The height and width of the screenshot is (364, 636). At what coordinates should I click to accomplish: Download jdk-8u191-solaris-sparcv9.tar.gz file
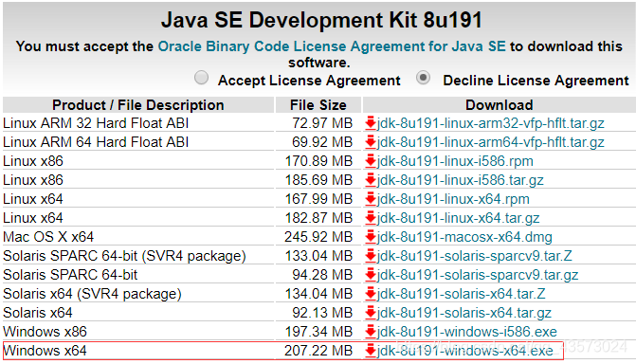click(478, 275)
